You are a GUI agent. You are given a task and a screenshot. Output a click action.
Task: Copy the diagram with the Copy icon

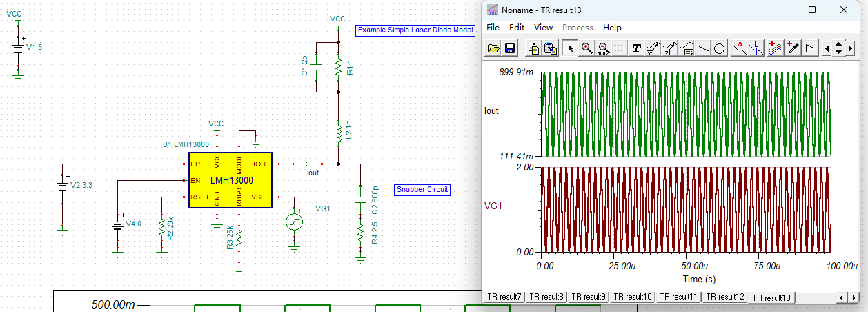click(x=533, y=48)
